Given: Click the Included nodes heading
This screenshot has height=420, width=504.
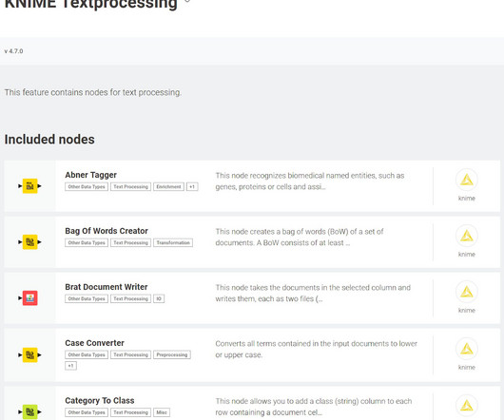Looking at the screenshot, I should click(x=49, y=140).
